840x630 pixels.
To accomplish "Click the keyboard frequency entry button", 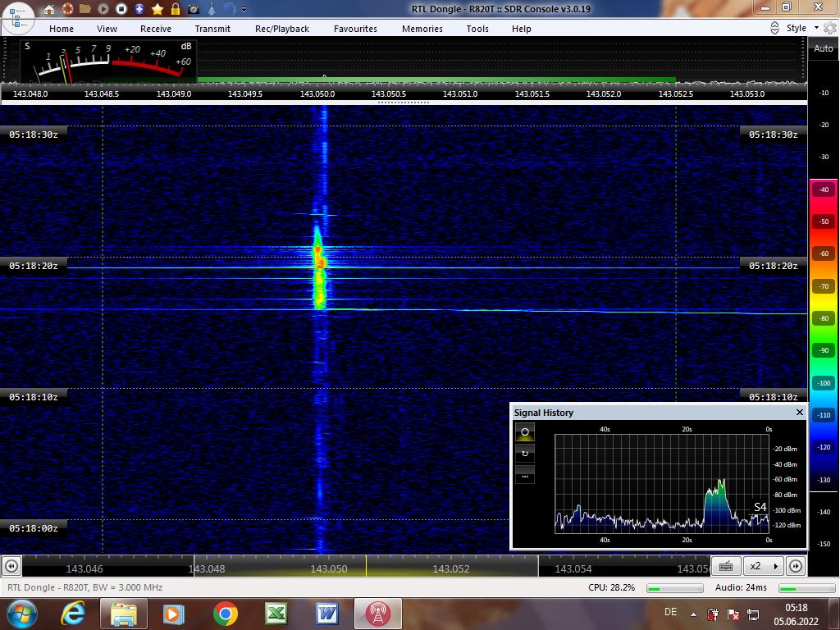I will [x=726, y=566].
